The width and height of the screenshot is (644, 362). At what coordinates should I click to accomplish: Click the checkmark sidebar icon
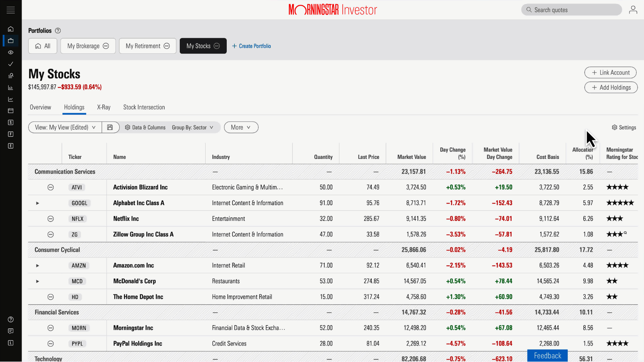point(11,64)
